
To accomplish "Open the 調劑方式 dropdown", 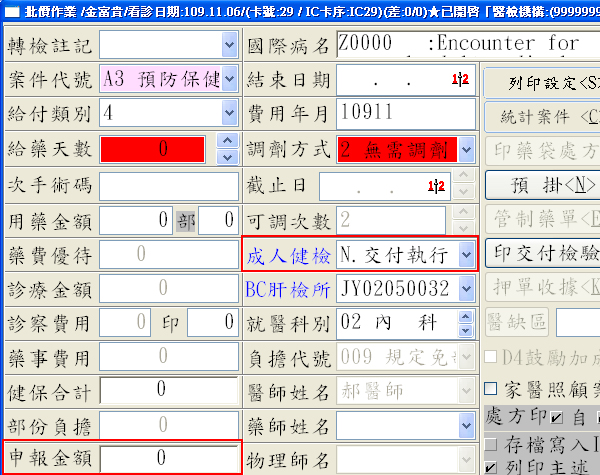I will (466, 150).
